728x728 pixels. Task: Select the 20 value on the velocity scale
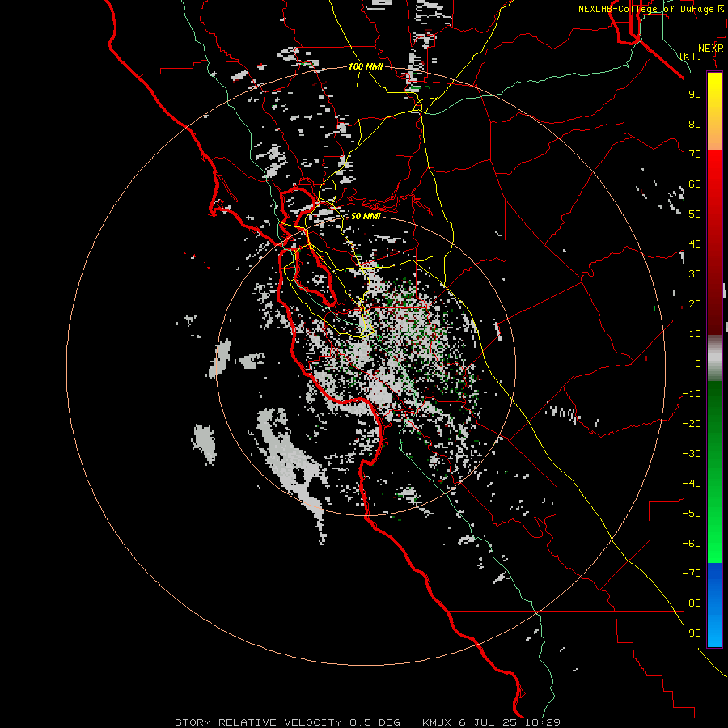695,303
